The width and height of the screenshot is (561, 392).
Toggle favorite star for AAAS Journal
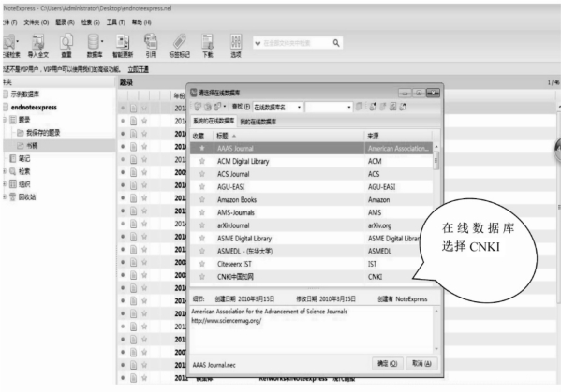202,149
